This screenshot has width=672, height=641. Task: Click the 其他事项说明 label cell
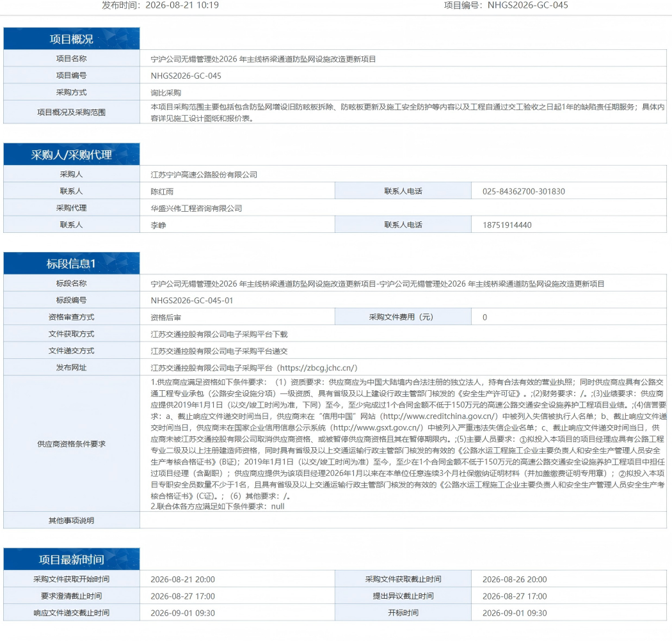(72, 520)
